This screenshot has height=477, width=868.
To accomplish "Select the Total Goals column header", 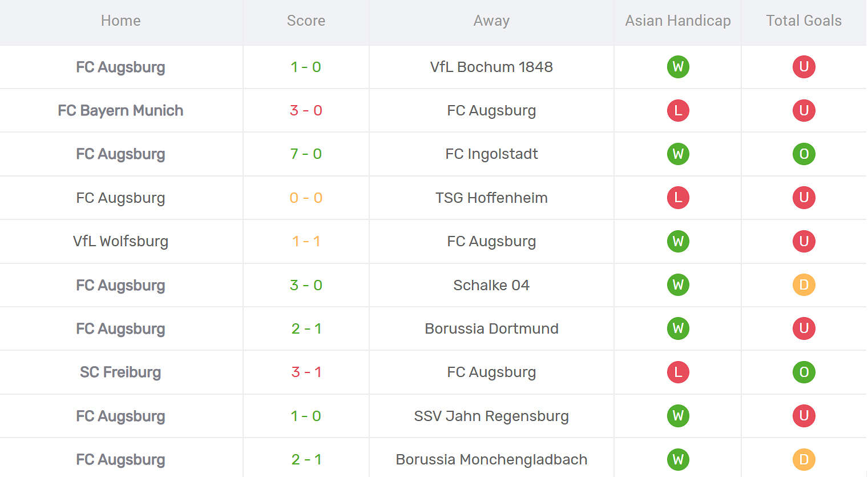I will [x=804, y=21].
